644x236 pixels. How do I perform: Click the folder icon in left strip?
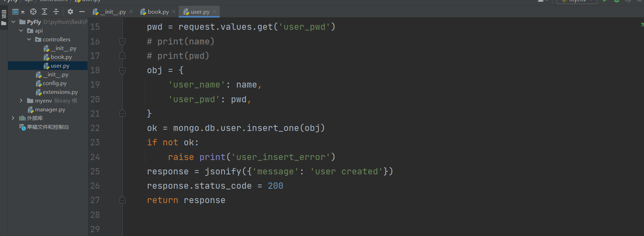tap(4, 23)
